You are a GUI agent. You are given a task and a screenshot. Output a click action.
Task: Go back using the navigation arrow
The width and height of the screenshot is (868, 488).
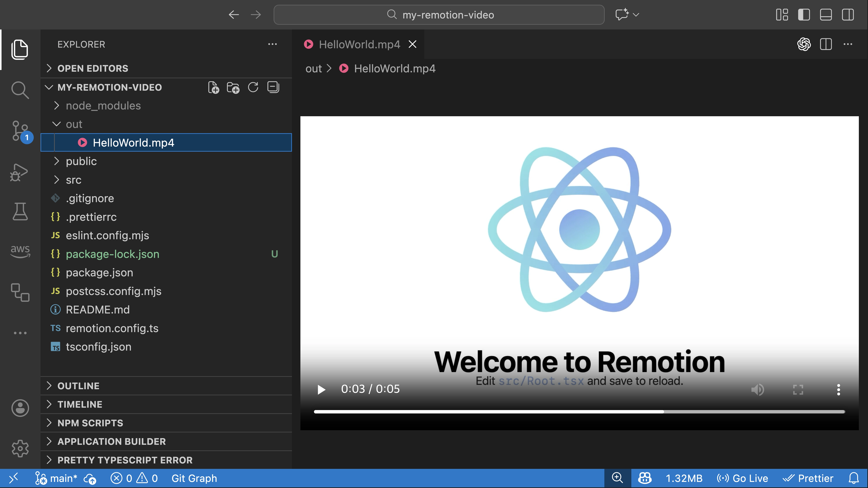click(234, 14)
